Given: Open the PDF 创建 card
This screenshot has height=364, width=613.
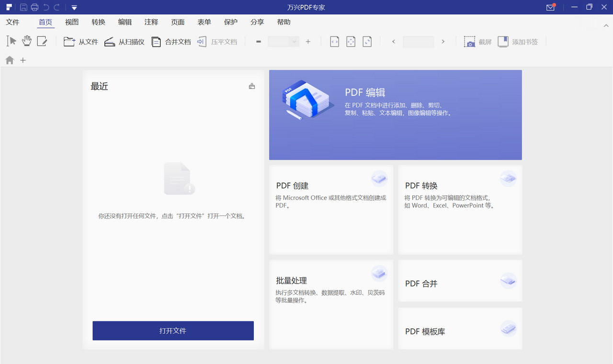Looking at the screenshot, I should coord(331,209).
